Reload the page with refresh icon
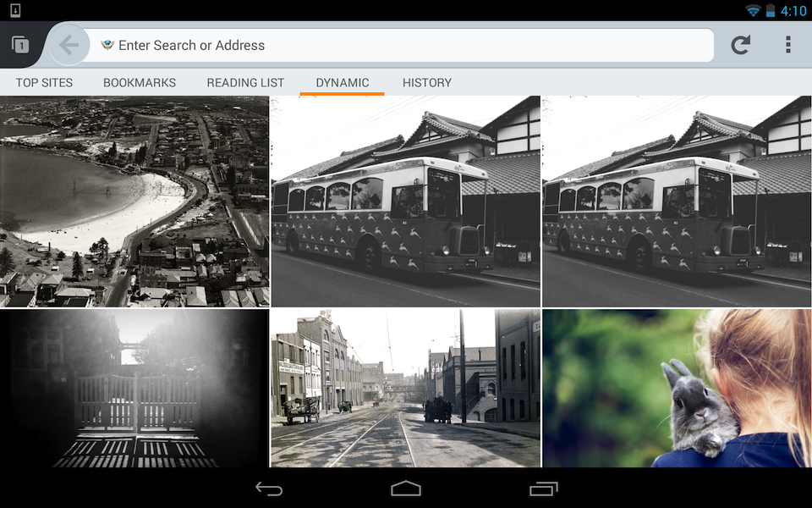This screenshot has height=508, width=812. (x=741, y=45)
